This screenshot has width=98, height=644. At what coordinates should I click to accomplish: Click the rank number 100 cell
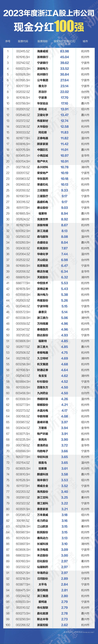point(8,625)
